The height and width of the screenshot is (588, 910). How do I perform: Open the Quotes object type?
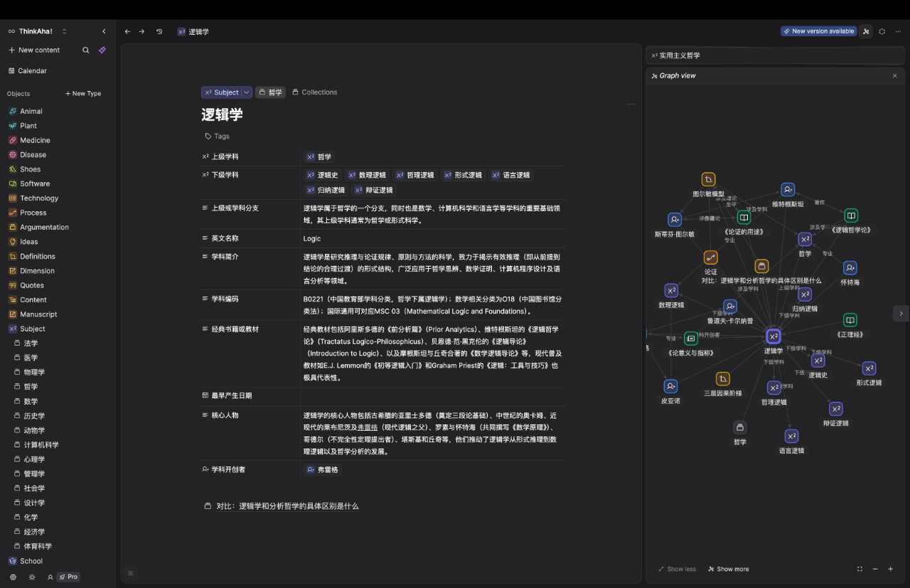pos(28,285)
